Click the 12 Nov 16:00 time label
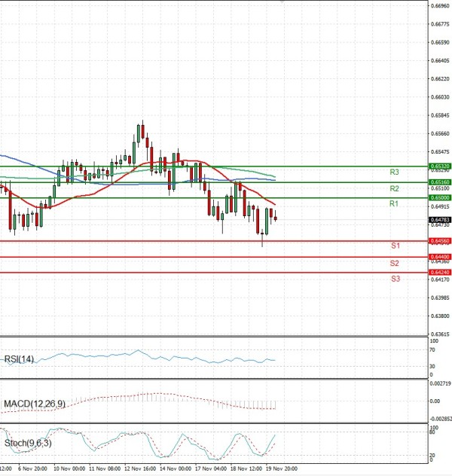Image resolution: width=452 pixels, height=476 pixels. point(140,467)
